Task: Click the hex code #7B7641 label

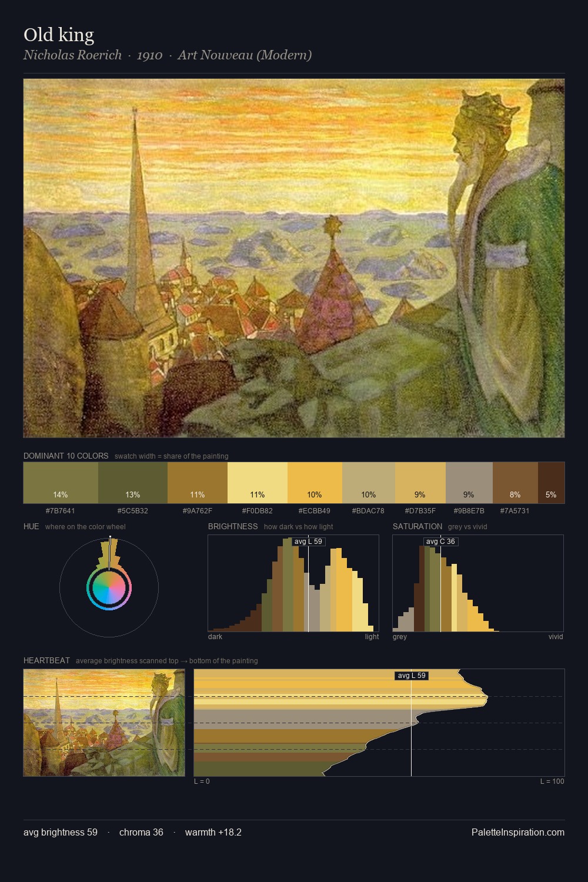Action: coord(61,510)
